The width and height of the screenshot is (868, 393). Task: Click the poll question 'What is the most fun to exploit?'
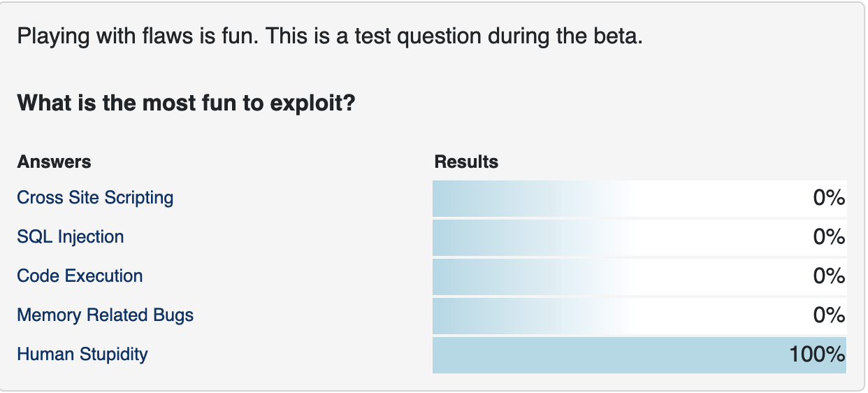point(187,104)
